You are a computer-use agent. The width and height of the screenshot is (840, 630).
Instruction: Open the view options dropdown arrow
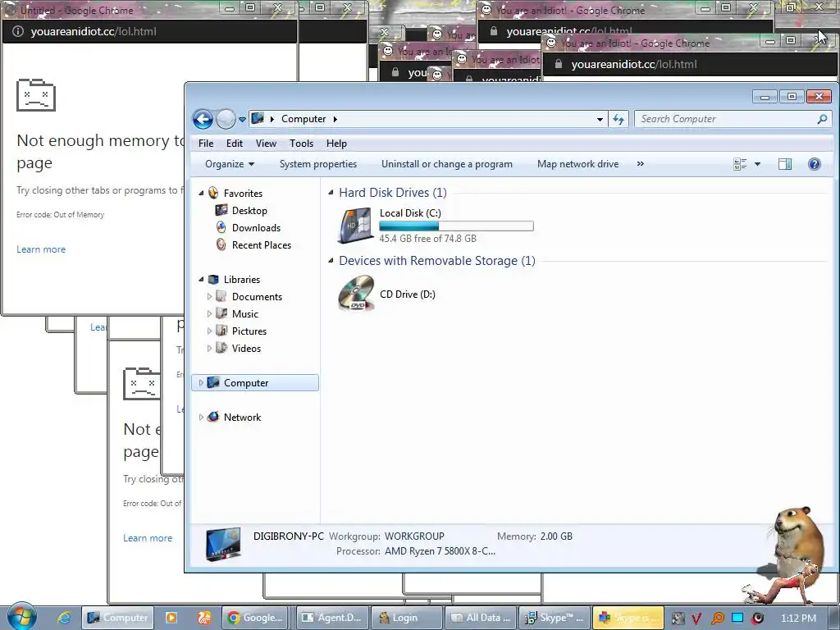[757, 164]
